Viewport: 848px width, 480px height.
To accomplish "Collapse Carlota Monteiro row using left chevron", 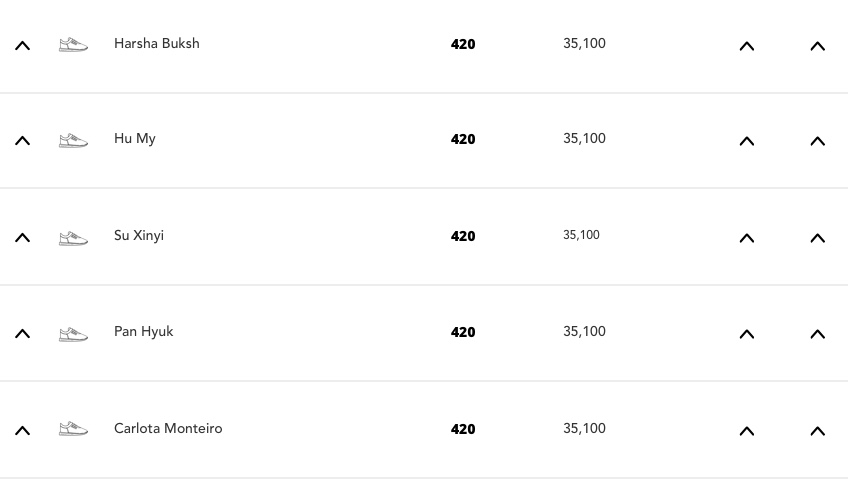I will point(22,431).
